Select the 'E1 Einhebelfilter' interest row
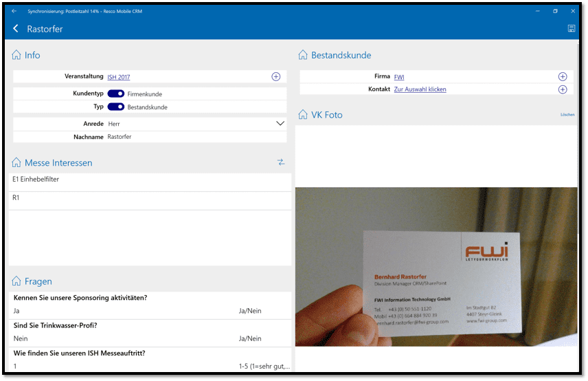 click(150, 182)
